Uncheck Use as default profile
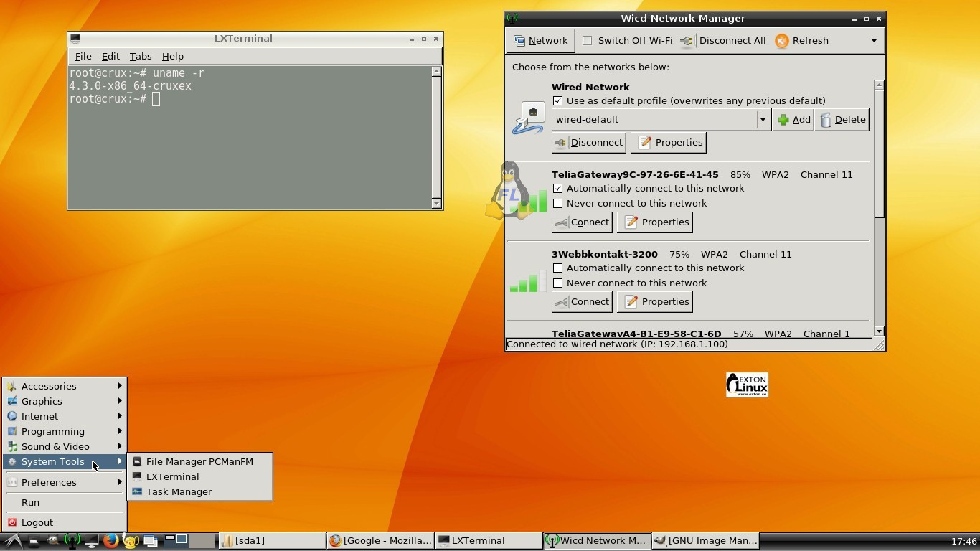This screenshot has width=980, height=551. tap(558, 101)
